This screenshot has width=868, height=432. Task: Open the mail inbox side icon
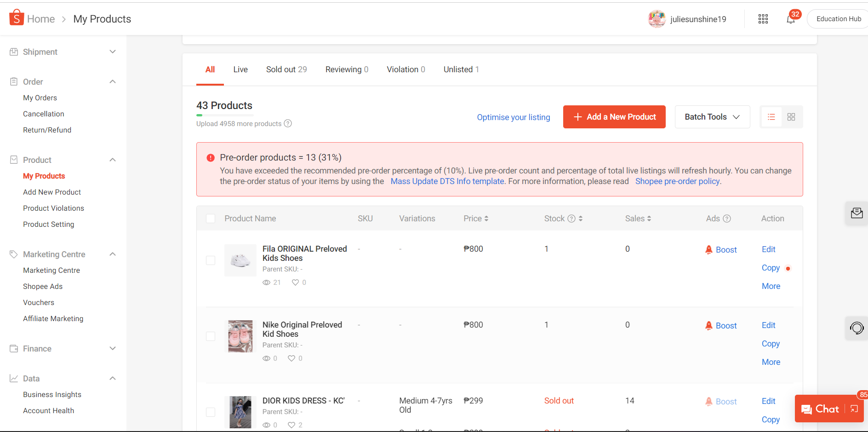857,213
